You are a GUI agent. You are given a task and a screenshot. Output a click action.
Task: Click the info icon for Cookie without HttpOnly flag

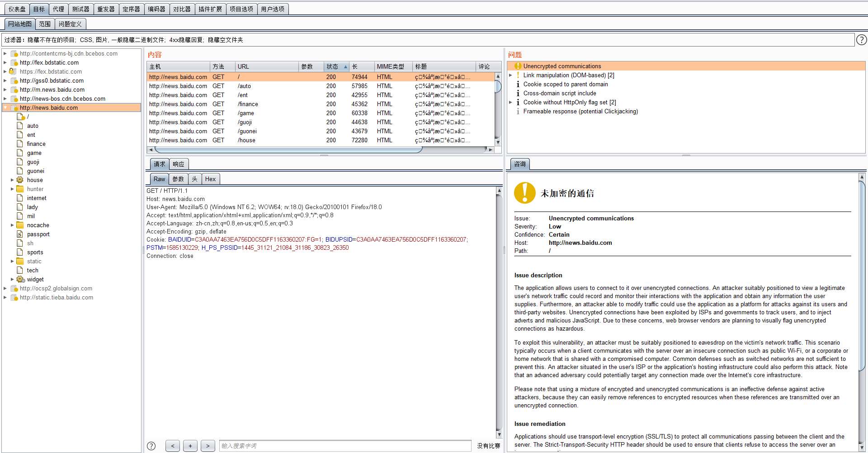[518, 102]
